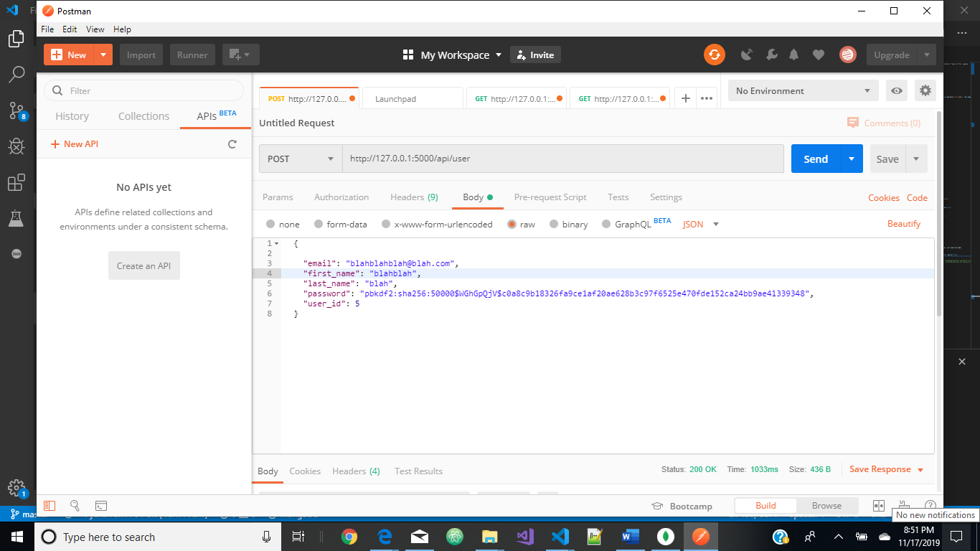Open the Pre-request Script tab
980x551 pixels.
pos(550,197)
